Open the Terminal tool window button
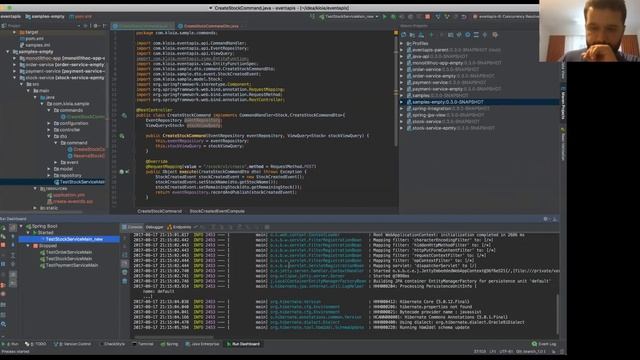Image resolution: width=640 pixels, height=360 pixels. [143, 344]
